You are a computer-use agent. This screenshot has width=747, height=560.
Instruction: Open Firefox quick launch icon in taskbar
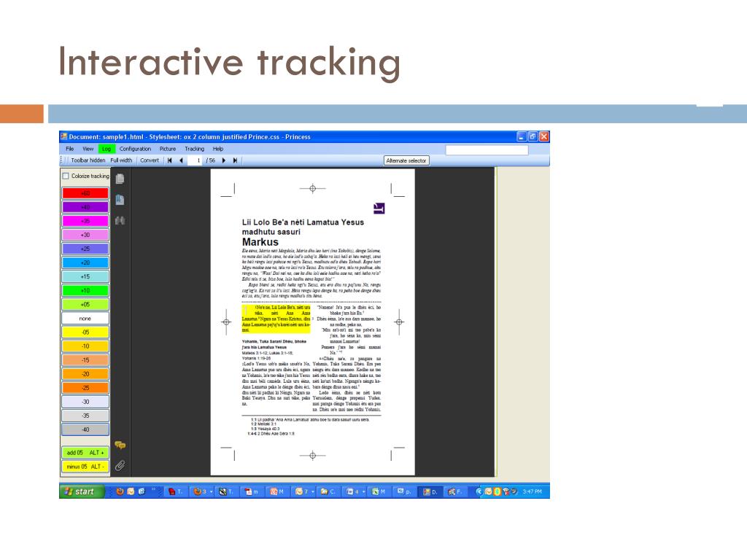[x=120, y=491]
